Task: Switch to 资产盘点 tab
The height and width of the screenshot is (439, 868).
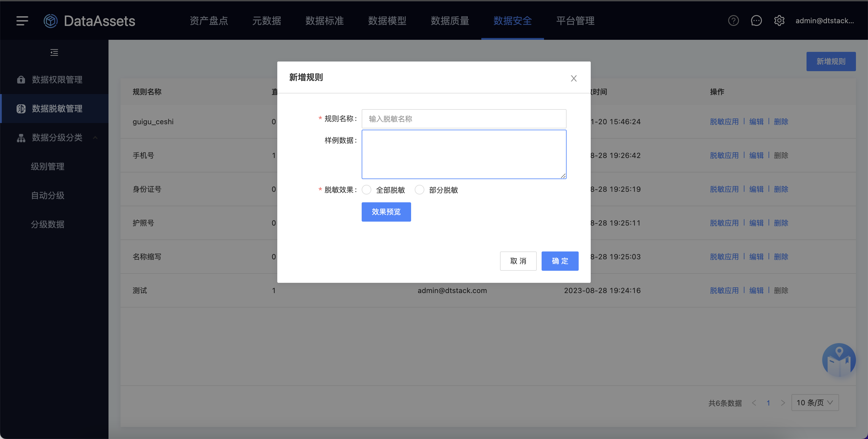Action: (x=209, y=21)
